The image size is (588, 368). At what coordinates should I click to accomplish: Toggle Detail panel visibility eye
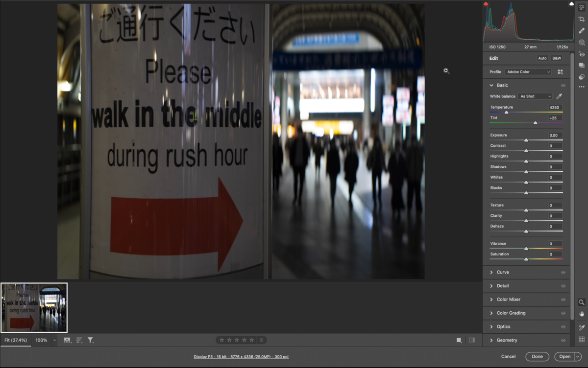[563, 286]
